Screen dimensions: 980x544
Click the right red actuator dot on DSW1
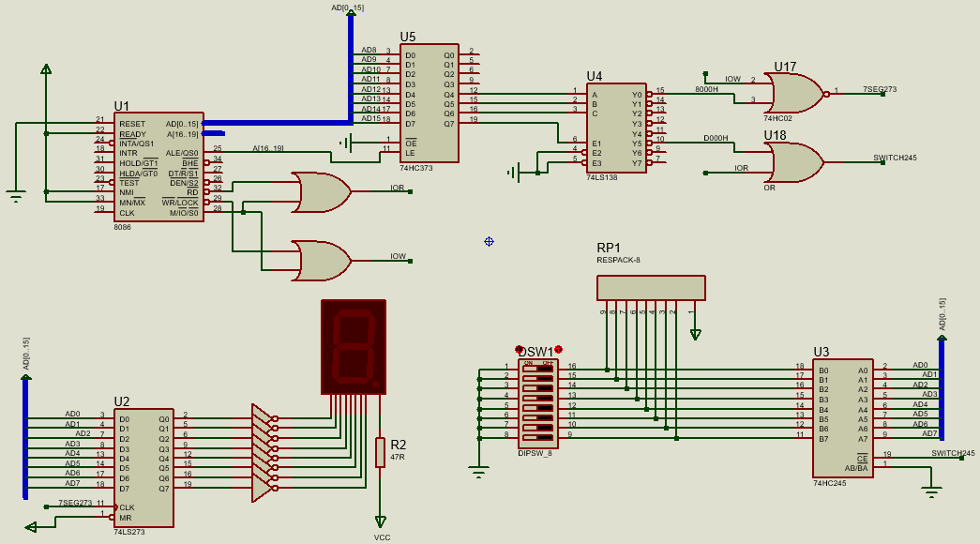pyautogui.click(x=558, y=350)
